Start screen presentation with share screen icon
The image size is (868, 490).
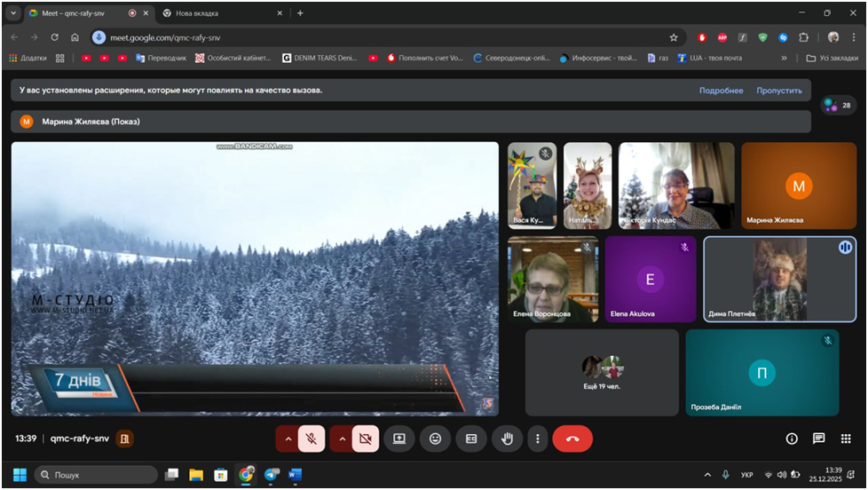(x=399, y=439)
